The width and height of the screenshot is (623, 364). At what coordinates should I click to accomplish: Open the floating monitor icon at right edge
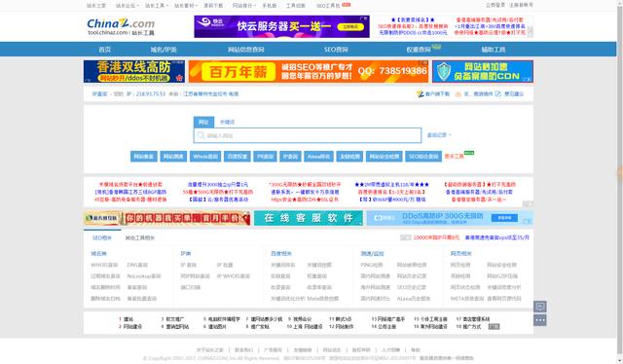point(539,307)
